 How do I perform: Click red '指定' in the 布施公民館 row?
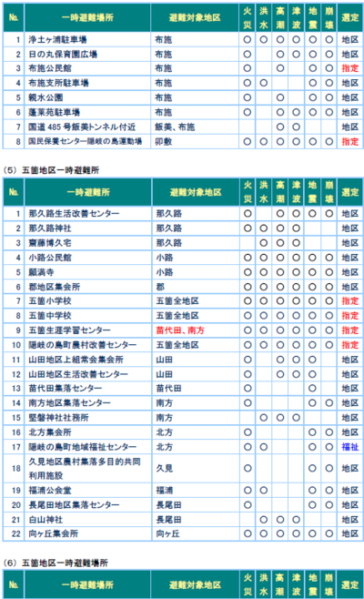[x=349, y=68]
